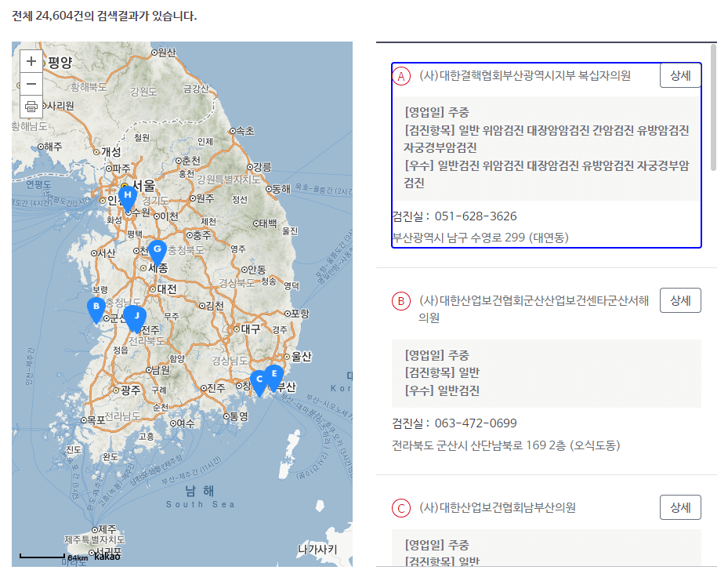Select marker H near Seoul

click(126, 194)
